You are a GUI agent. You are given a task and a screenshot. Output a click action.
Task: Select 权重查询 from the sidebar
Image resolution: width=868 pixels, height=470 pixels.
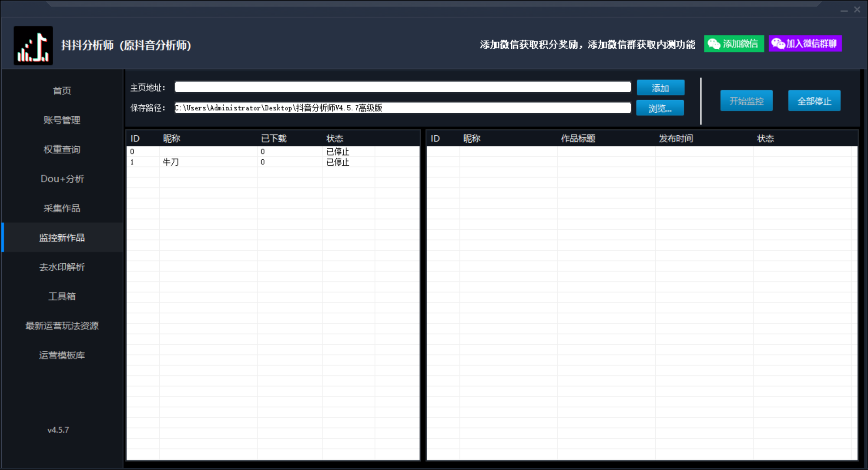62,149
